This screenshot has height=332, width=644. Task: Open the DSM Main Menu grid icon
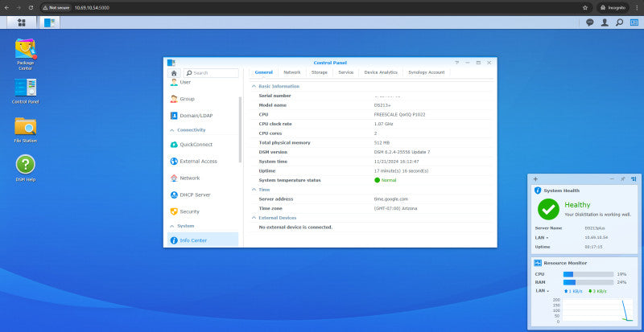22,23
